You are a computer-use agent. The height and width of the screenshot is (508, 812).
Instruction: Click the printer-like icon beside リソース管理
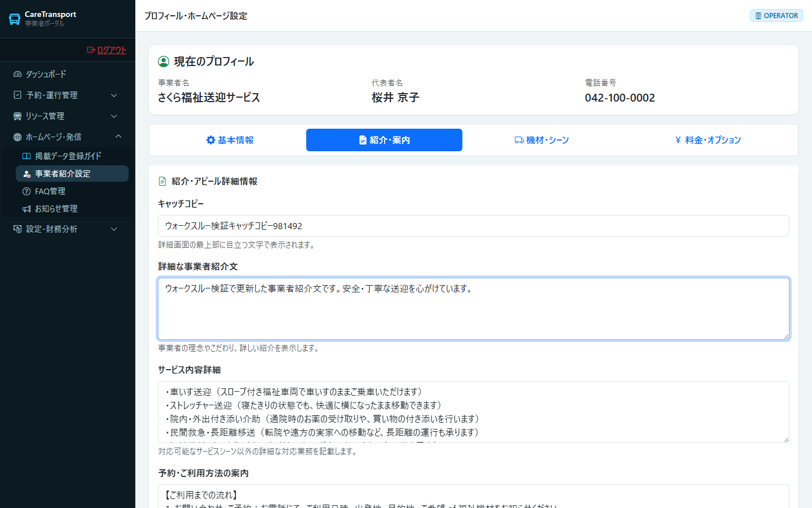click(17, 116)
